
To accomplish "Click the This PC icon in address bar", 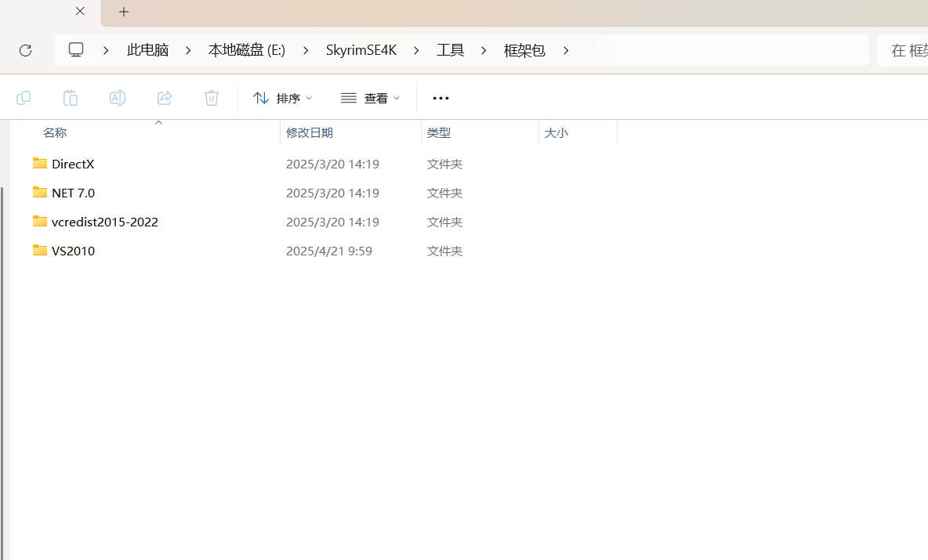I will click(x=75, y=49).
